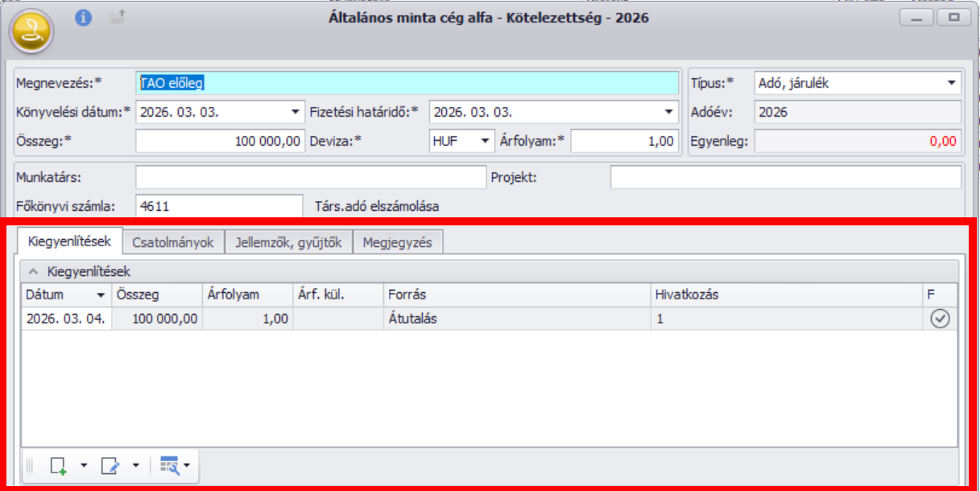This screenshot has width=980, height=491.
Task: Collapse the Kiegyenlítések group header
Action: pos(32,271)
